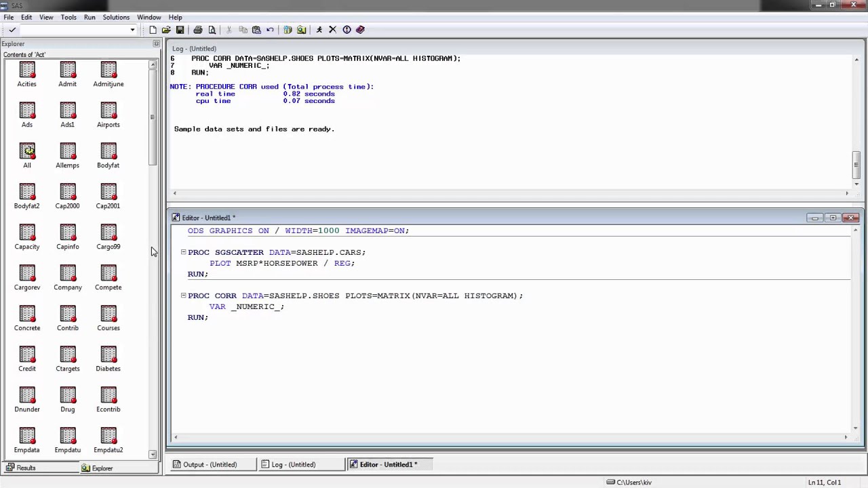This screenshot has height=488, width=868.
Task: Open SAS Help book icon
Action: 360,30
